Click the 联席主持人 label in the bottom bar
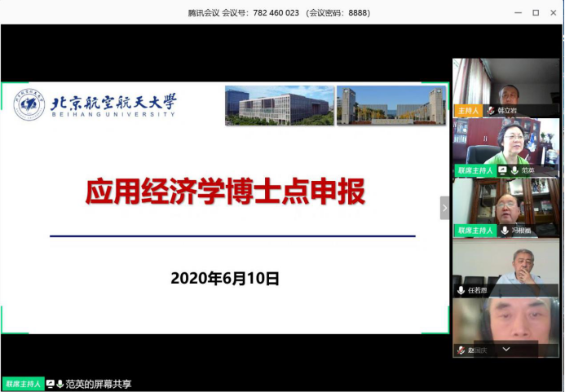Image resolution: width=565 pixels, height=392 pixels. point(22,384)
